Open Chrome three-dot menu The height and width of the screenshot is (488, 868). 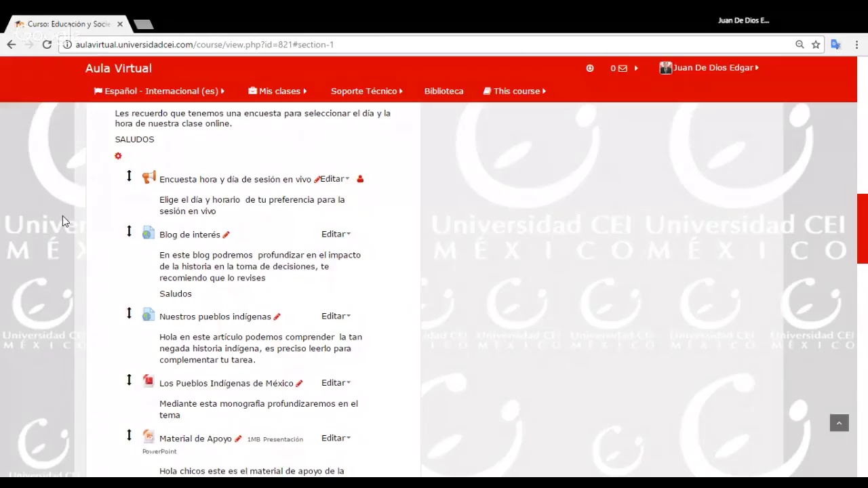click(856, 44)
